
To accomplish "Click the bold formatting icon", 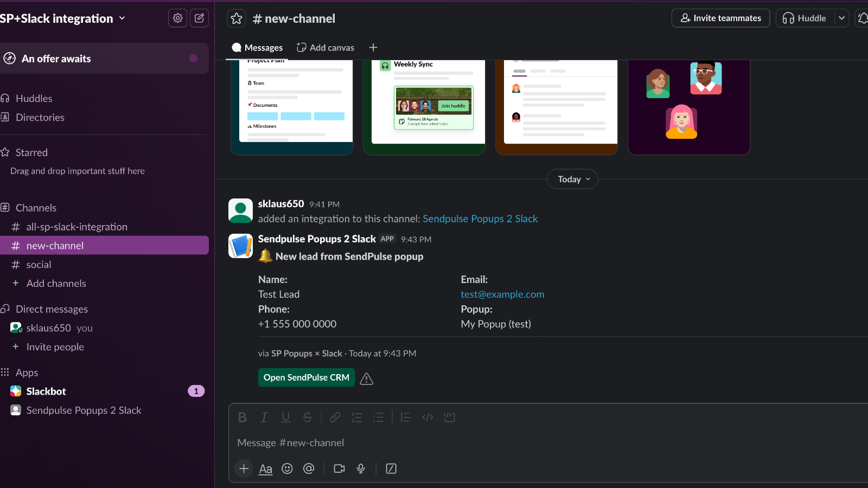I will click(x=242, y=417).
